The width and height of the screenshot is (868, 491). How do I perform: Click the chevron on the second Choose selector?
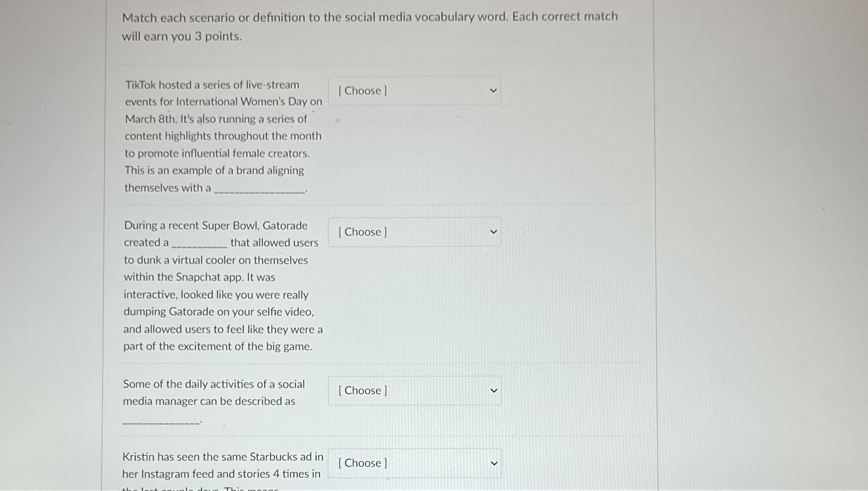click(x=494, y=231)
